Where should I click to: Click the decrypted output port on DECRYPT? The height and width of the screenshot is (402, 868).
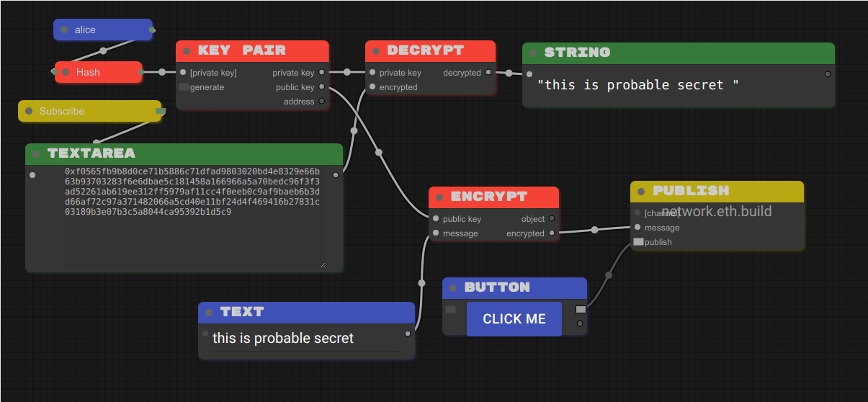488,72
